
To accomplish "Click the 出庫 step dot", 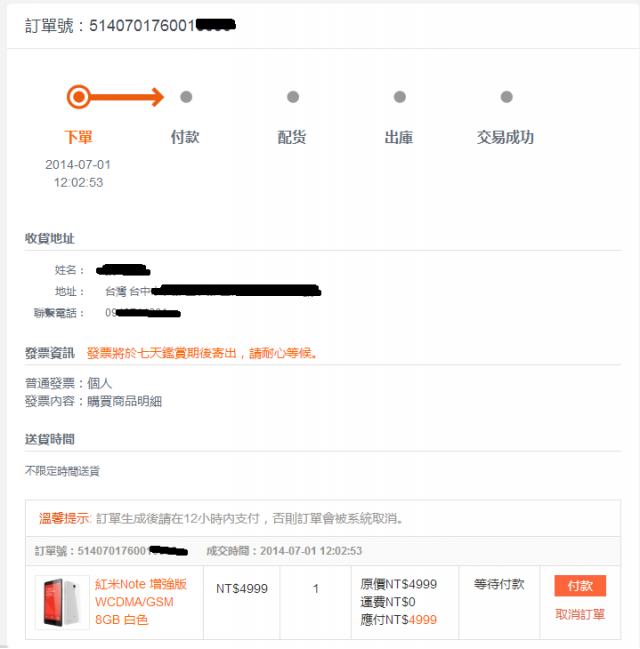I will tap(400, 97).
